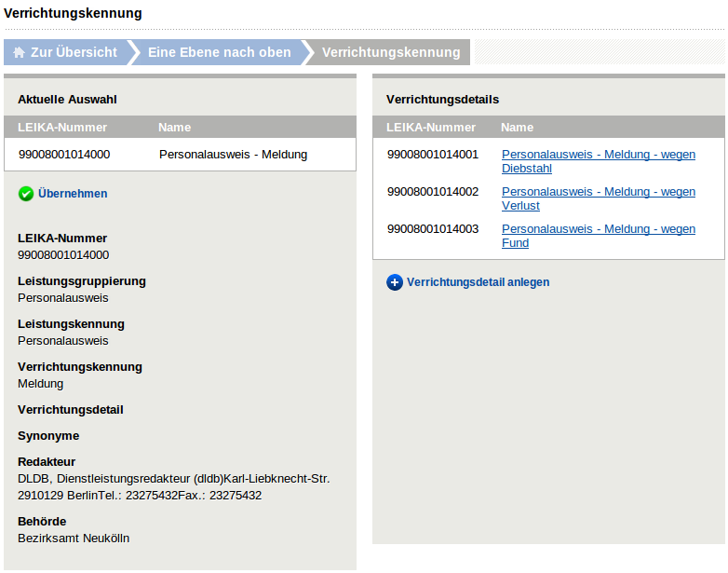Viewport: 728px width, 573px height.
Task: Select the number 99008001014002
Action: pos(433,191)
